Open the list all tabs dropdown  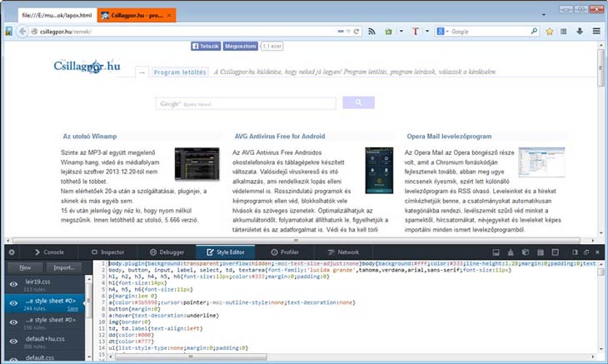click(544, 15)
